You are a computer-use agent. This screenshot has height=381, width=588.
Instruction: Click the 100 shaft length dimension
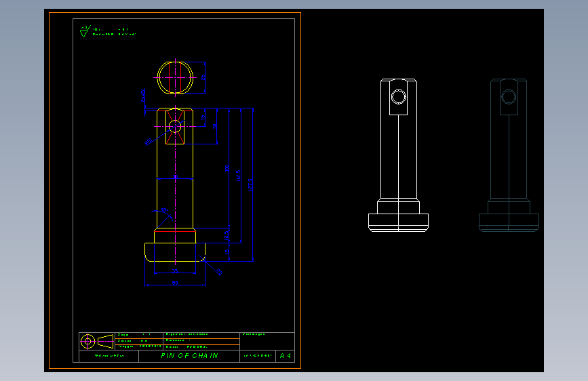227,168
